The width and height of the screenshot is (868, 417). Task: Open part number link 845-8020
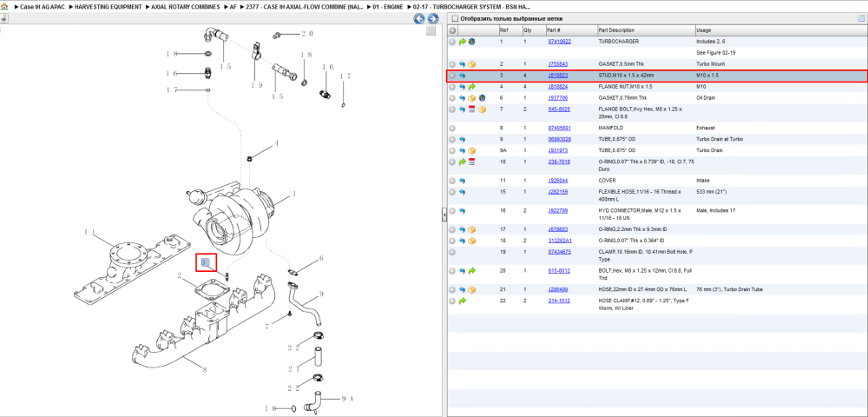point(559,109)
